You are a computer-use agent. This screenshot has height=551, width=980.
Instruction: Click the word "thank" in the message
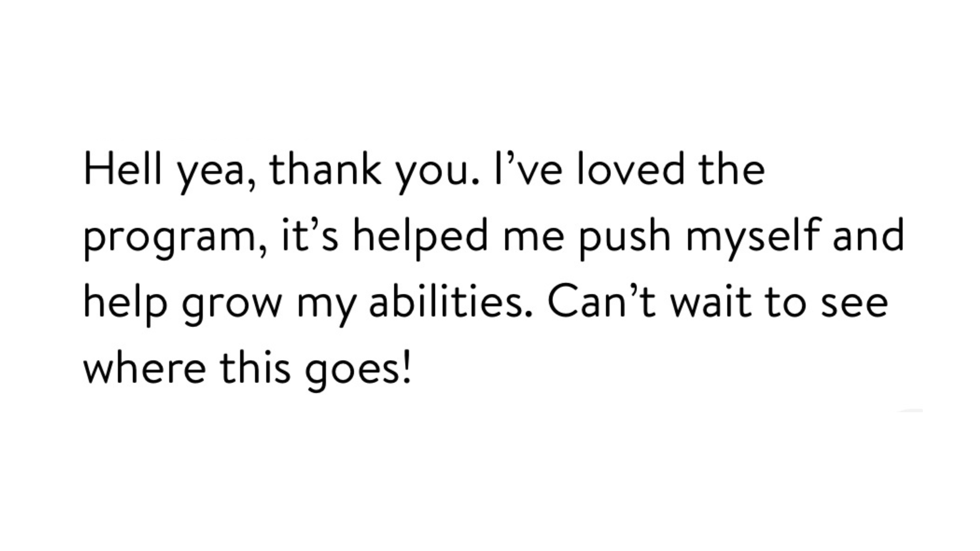point(325,168)
